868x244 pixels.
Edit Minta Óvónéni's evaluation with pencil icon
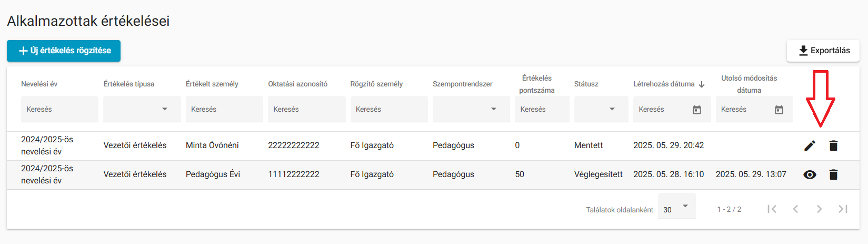(810, 145)
